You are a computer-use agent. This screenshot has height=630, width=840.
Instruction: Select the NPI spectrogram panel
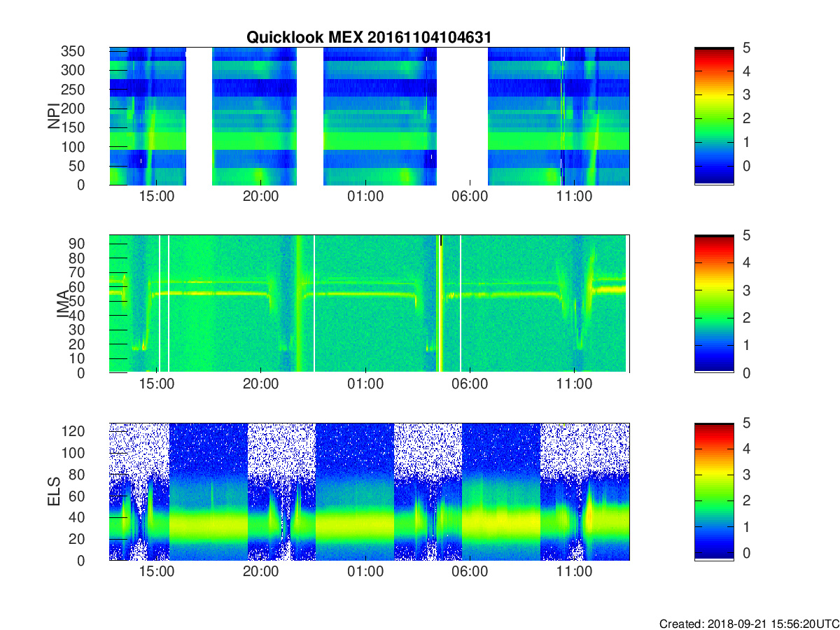370,116
